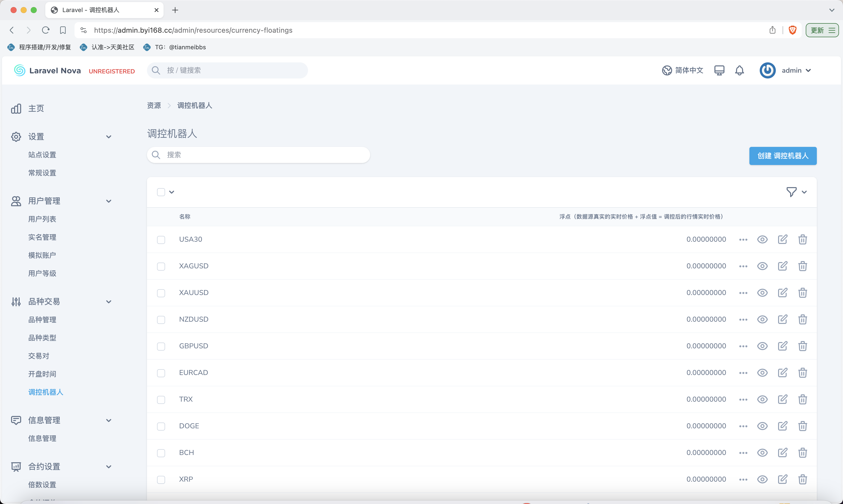
Task: Open 主页 in the sidebar
Action: click(x=36, y=108)
